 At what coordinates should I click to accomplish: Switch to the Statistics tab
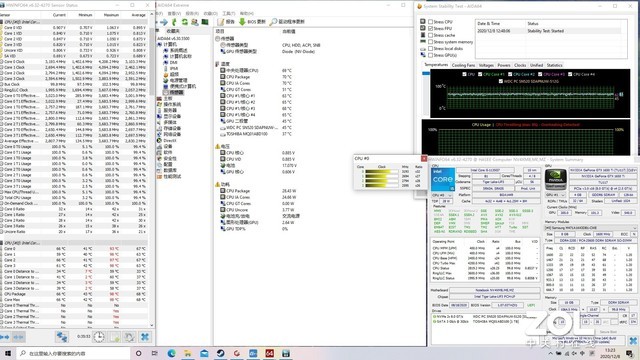[554, 65]
